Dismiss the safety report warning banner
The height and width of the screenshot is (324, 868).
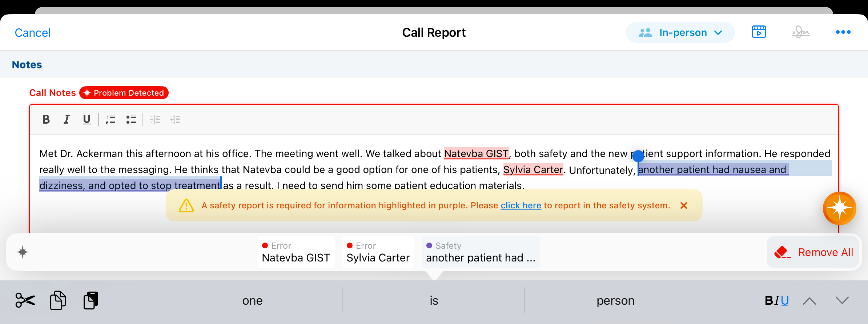pos(683,205)
